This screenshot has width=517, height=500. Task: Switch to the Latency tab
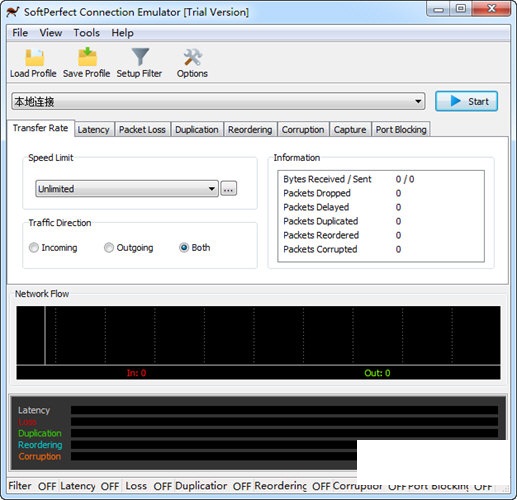94,129
